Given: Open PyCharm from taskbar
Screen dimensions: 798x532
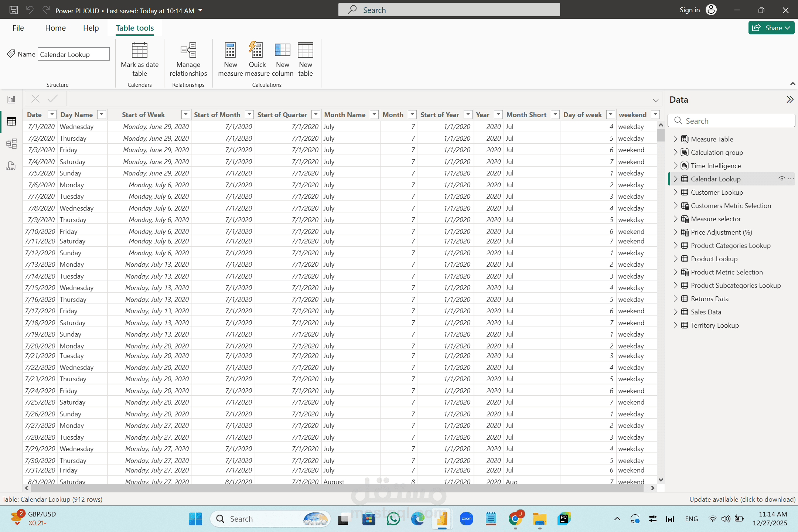Looking at the screenshot, I should (x=564, y=519).
